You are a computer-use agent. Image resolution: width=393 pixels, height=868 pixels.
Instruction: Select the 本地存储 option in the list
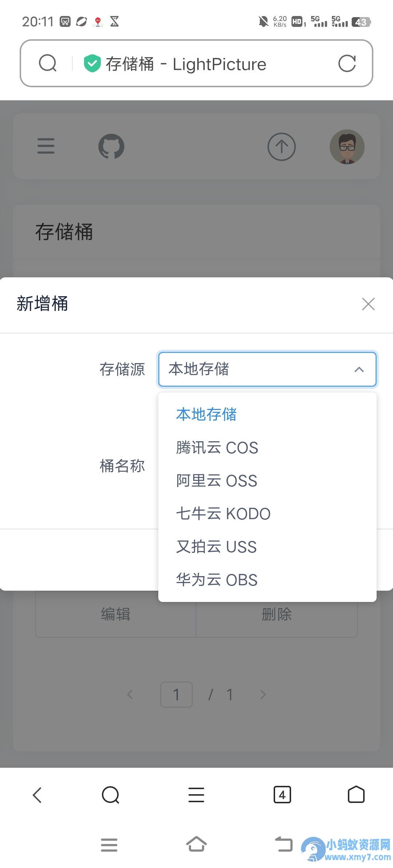point(267,414)
